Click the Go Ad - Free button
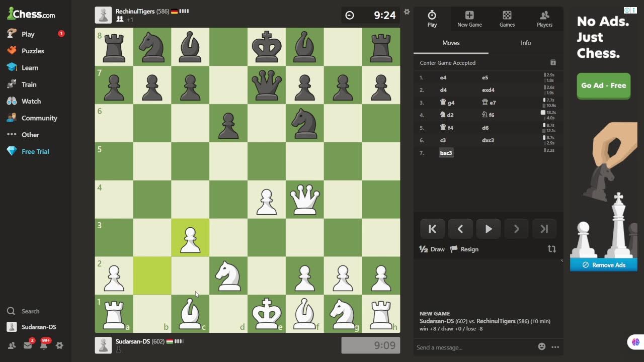Screen dimensions: 644x362 [x=603, y=85]
